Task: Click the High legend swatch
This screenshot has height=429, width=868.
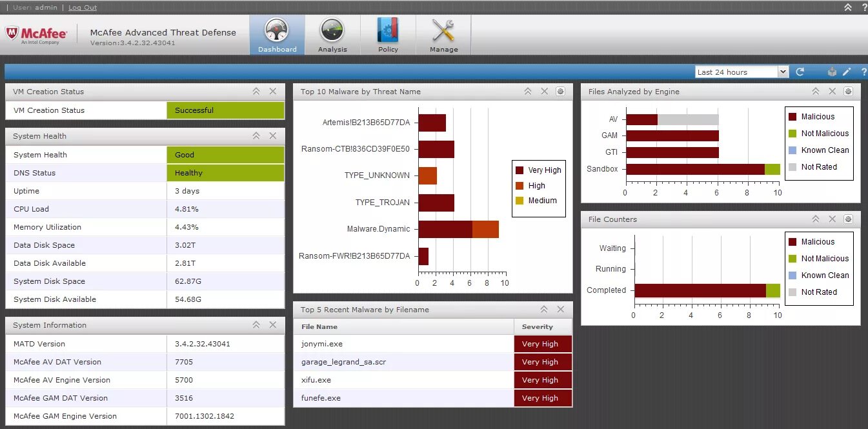Action: pyautogui.click(x=520, y=186)
